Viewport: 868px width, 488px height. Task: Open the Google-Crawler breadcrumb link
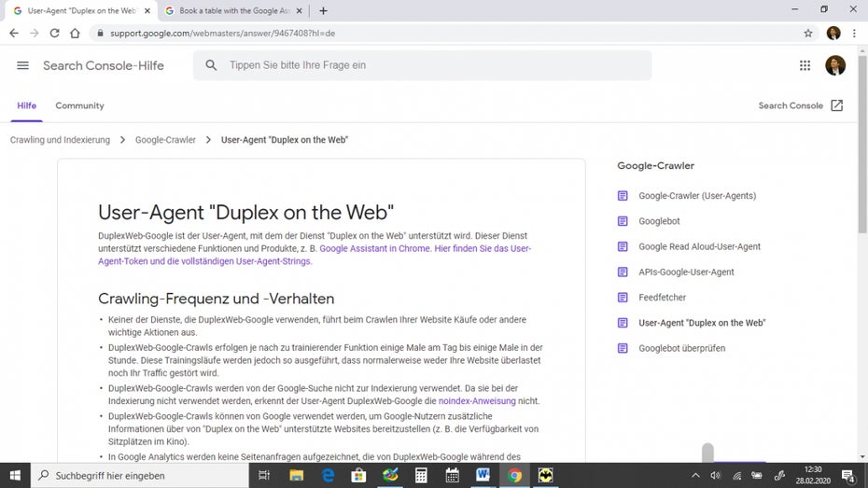pos(165,140)
